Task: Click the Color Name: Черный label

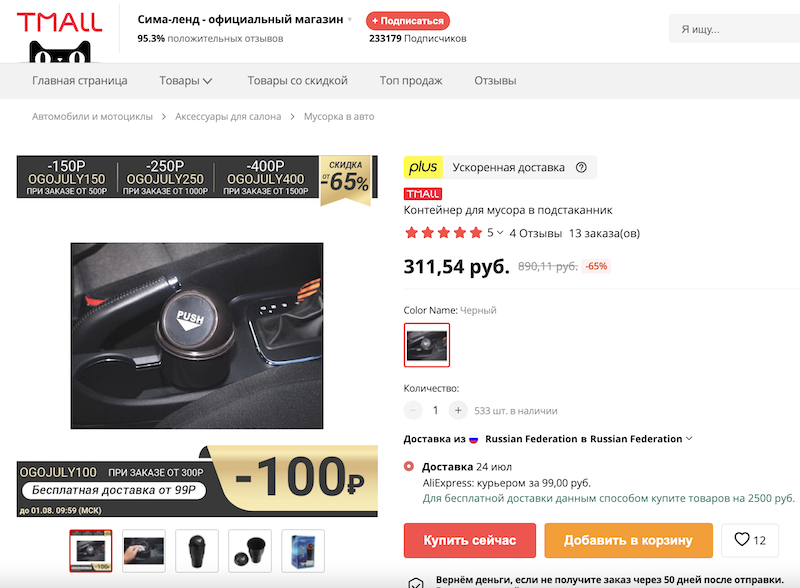Action: click(449, 310)
